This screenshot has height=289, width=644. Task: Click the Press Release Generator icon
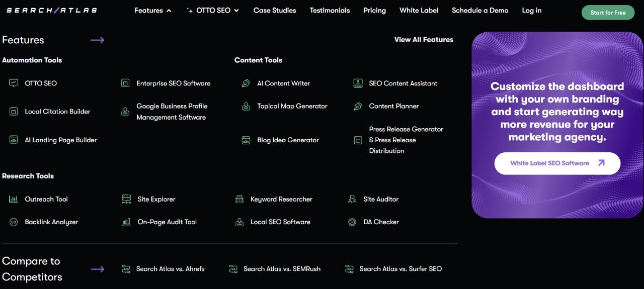(358, 140)
